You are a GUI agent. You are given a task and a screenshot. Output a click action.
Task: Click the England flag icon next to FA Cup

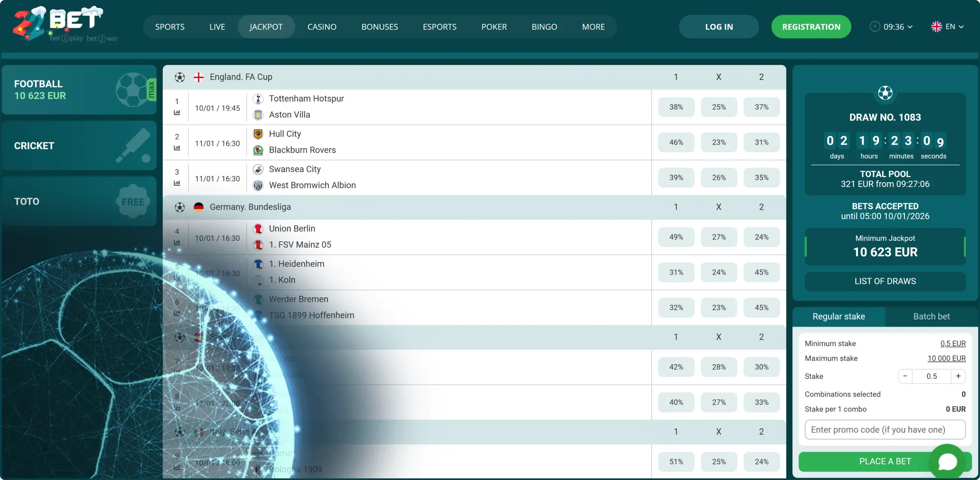[199, 77]
